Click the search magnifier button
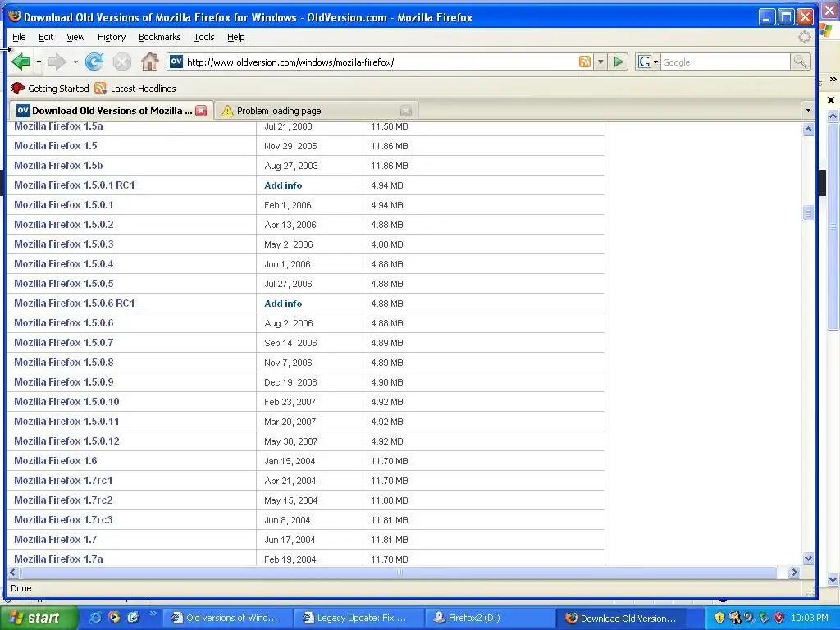Screen dimensions: 840x630 [x=800, y=62]
